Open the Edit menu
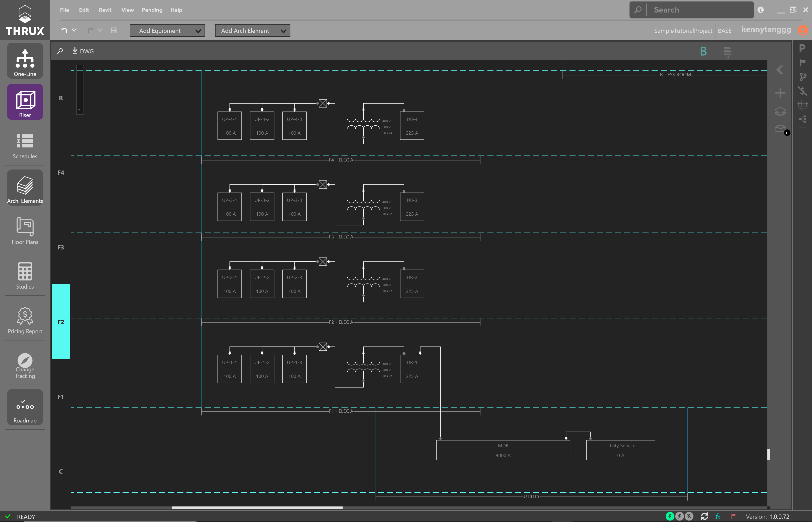812x522 pixels. tap(84, 10)
